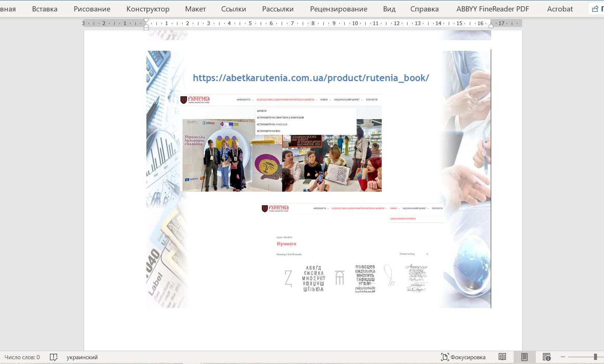
Task: Click the first line indent ruler marker
Action: (x=146, y=20)
